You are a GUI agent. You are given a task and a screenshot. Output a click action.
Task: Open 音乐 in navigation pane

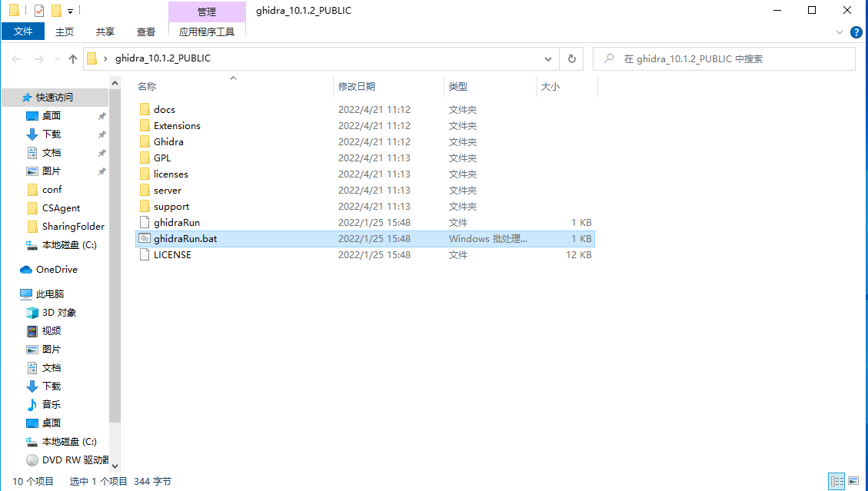pyautogui.click(x=44, y=405)
